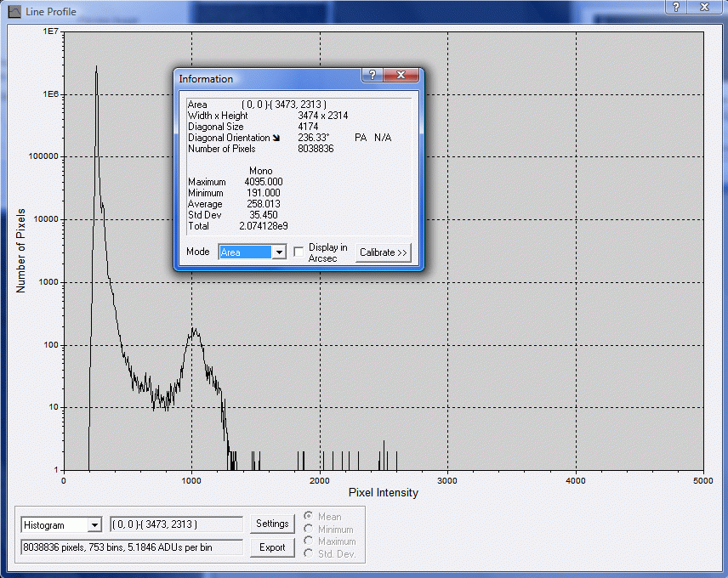Select the Area value in Mode box
Image resolution: width=728 pixels, height=578 pixels.
click(x=245, y=252)
